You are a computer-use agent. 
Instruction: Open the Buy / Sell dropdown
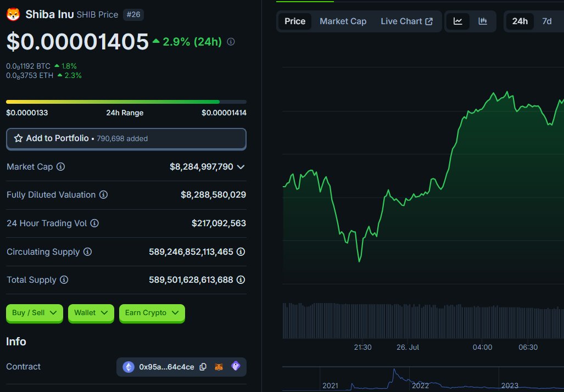click(x=35, y=313)
